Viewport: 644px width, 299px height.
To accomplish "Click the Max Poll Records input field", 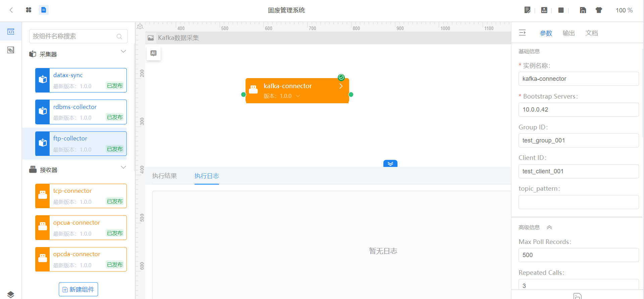I will (x=579, y=255).
